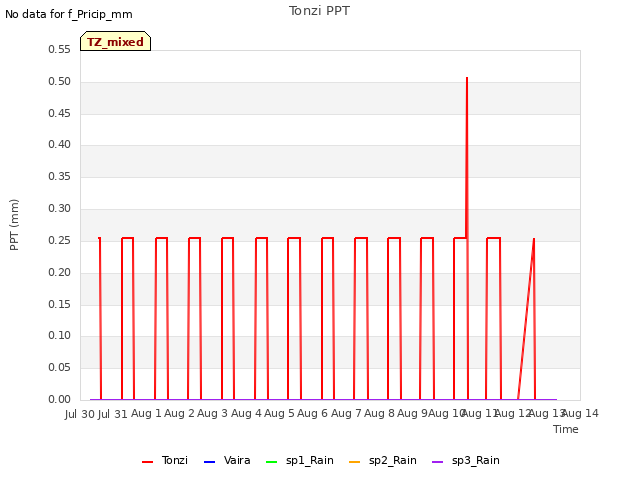The image size is (640, 480).
Task: Click the PPT (mm) y-axis label
Action: 14,224
